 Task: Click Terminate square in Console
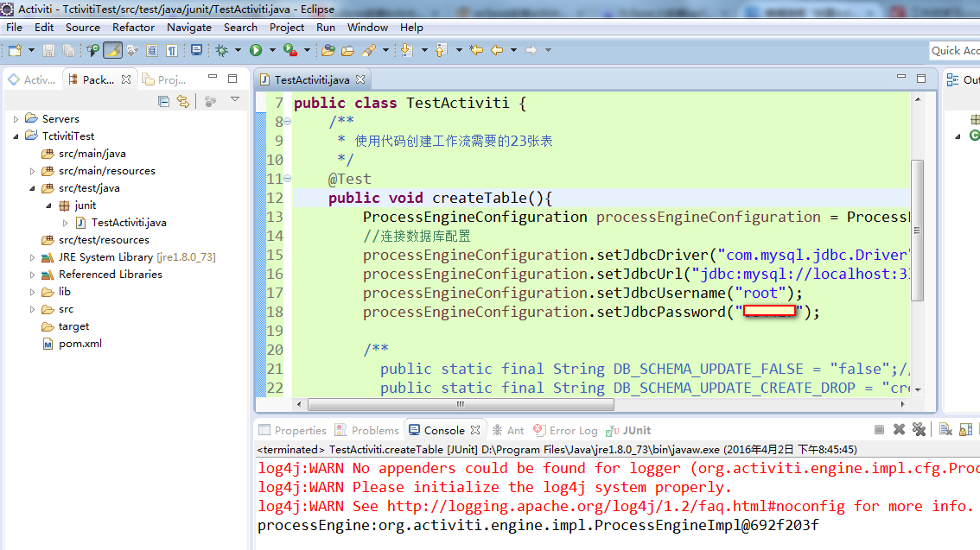pos(880,429)
